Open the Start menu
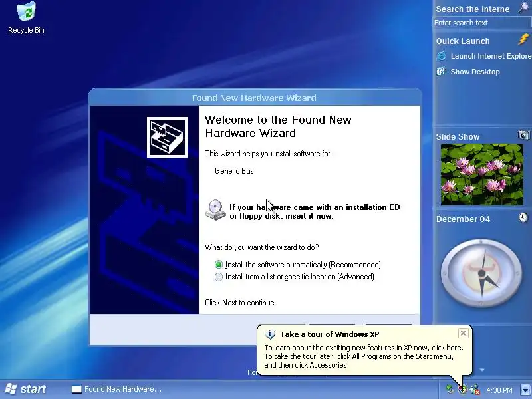Viewport: 532px width, 399px height. (26, 389)
